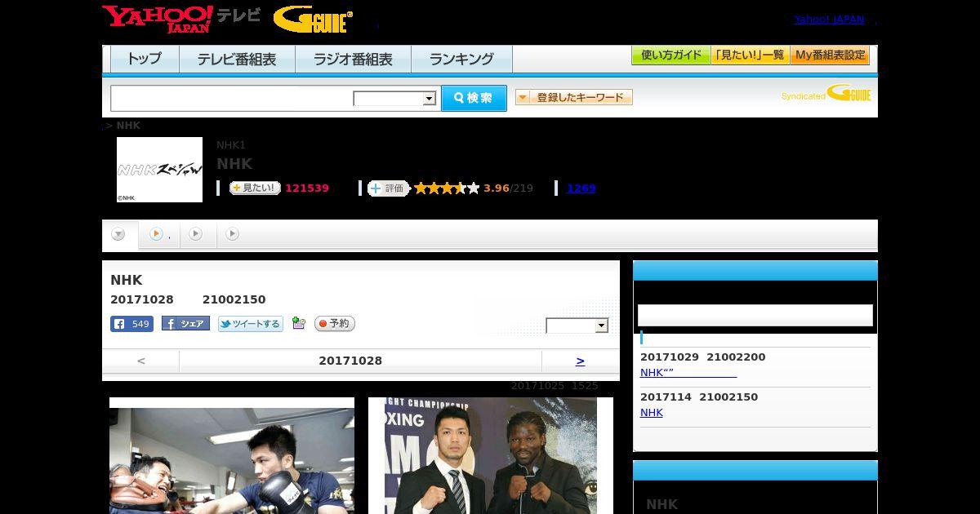Go to previous broadcast with < arrow

click(x=141, y=361)
